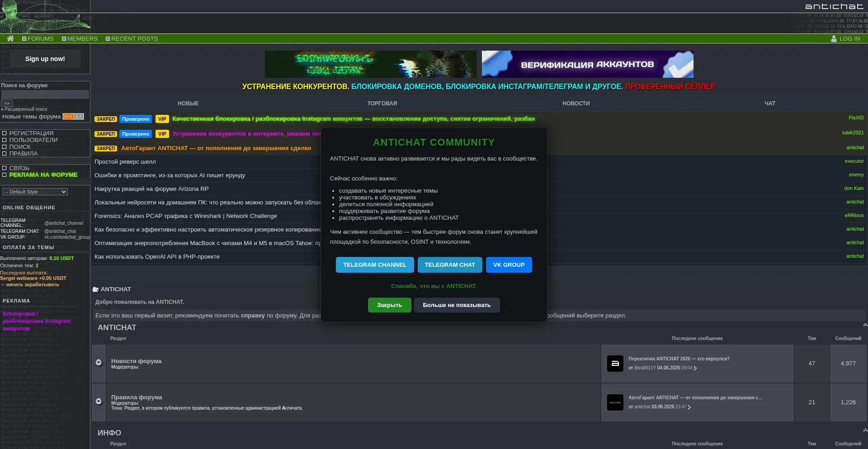The image size is (868, 449).
Task: Click the VK GROUP button in popup
Action: (x=509, y=265)
